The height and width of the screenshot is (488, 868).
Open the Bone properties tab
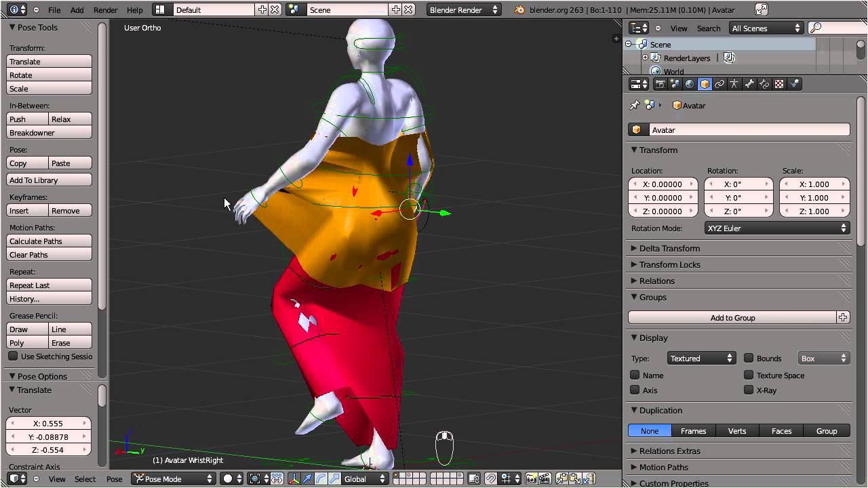749,84
